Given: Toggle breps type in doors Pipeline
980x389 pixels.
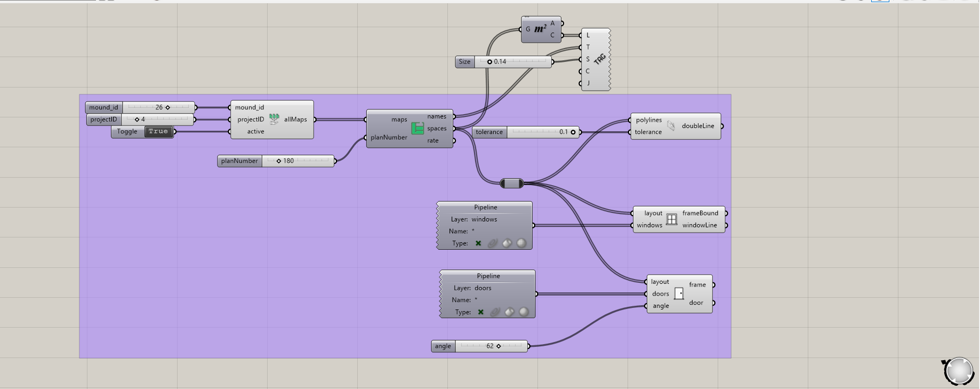Looking at the screenshot, I should tap(510, 312).
